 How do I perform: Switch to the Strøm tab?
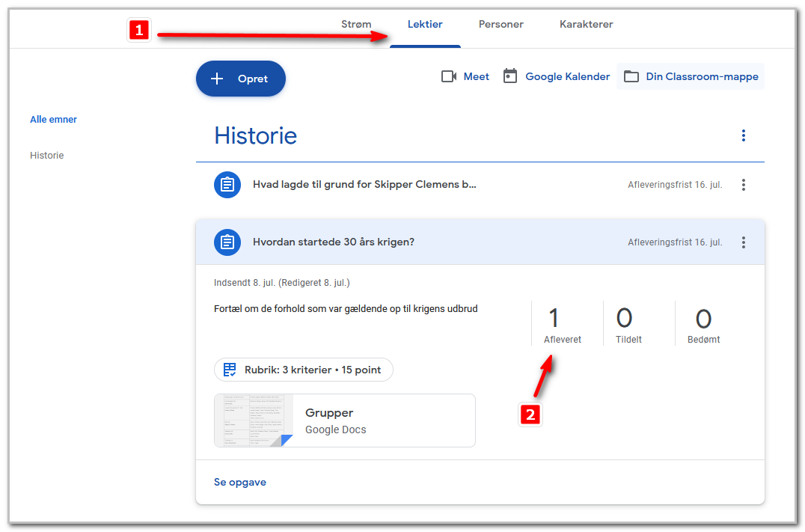(356, 24)
